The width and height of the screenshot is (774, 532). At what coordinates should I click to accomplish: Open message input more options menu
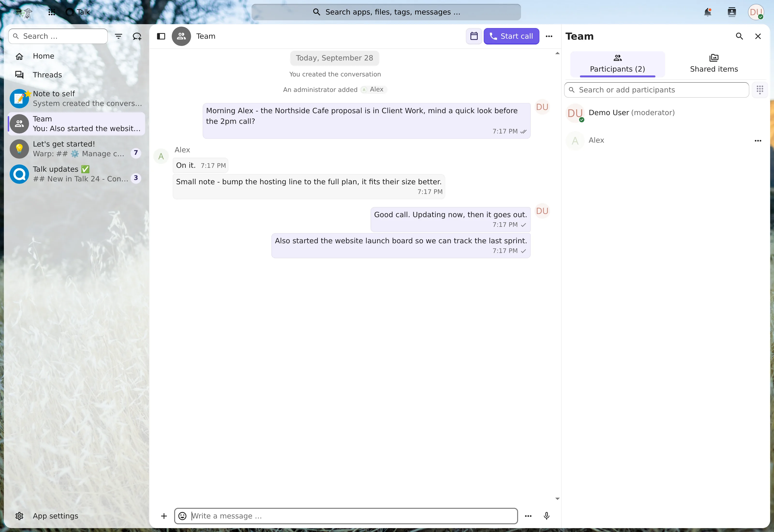(528, 516)
